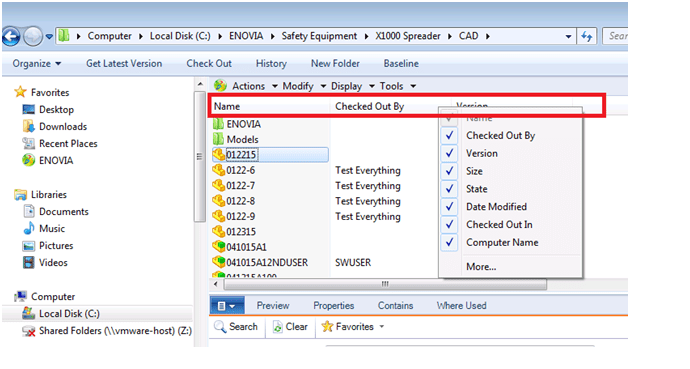Open the Tools menu
The image size is (690, 369).
point(397,86)
